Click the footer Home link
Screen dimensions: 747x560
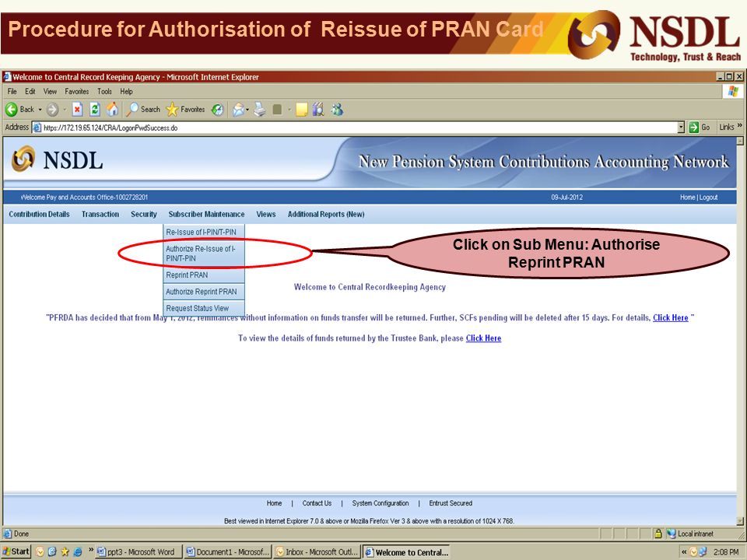point(274,503)
